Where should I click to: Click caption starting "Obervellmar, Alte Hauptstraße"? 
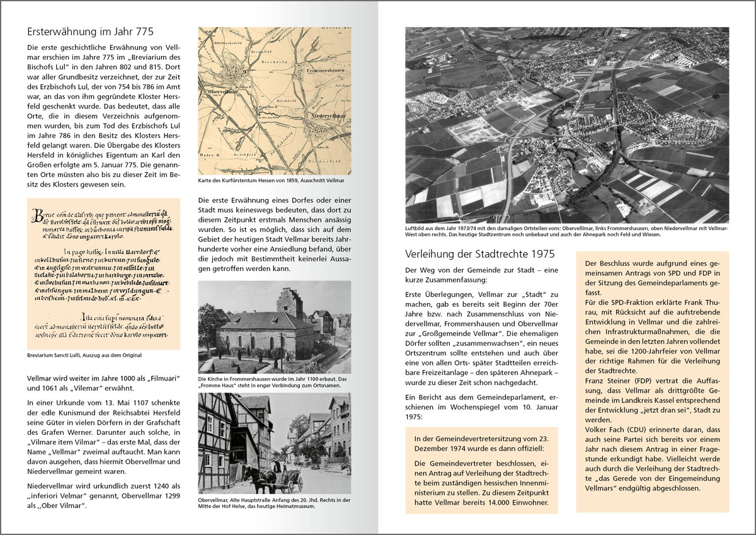click(x=274, y=503)
